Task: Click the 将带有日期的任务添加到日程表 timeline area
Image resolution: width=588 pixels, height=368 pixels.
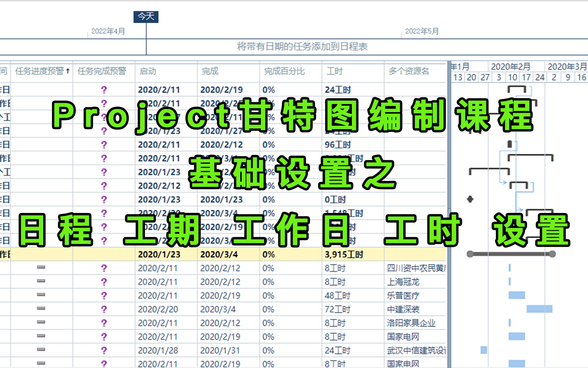Action: pos(302,46)
